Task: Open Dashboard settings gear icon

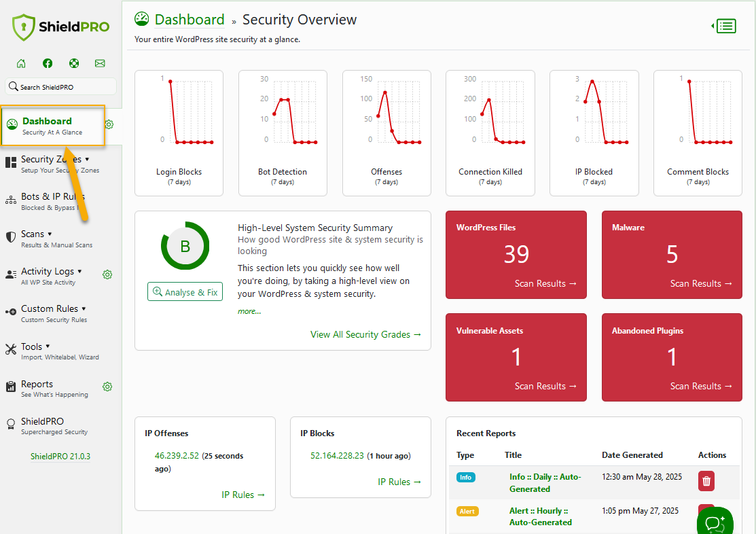Action: pyautogui.click(x=109, y=124)
